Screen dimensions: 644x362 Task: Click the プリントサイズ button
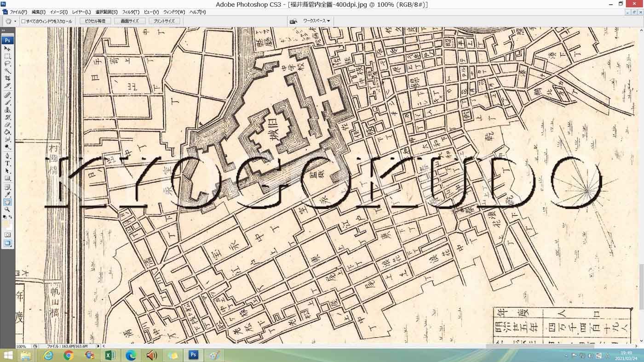point(164,21)
